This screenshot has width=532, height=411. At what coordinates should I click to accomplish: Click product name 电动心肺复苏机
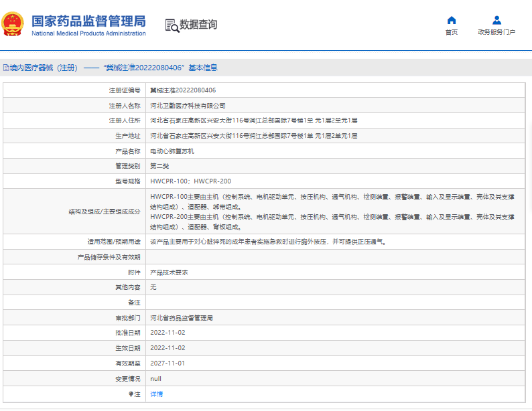click(x=172, y=151)
